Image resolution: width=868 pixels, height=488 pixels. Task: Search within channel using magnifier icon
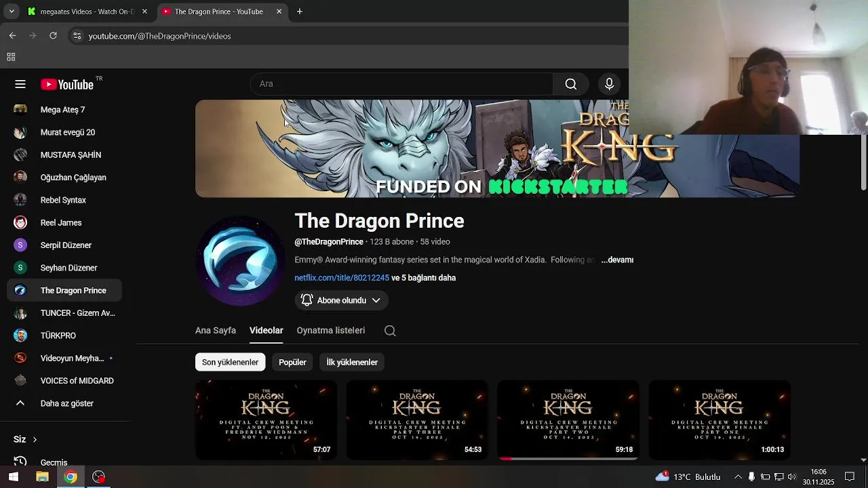(x=390, y=331)
